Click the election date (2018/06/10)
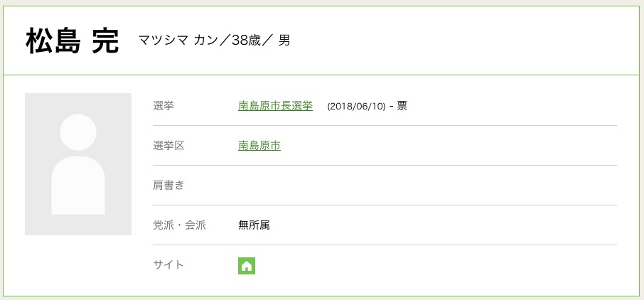 click(356, 107)
